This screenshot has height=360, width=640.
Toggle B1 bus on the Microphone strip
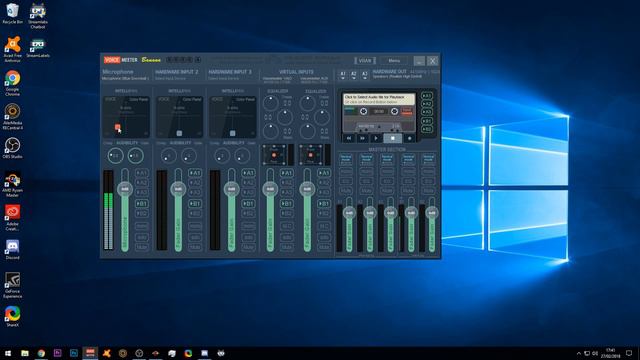coord(142,203)
